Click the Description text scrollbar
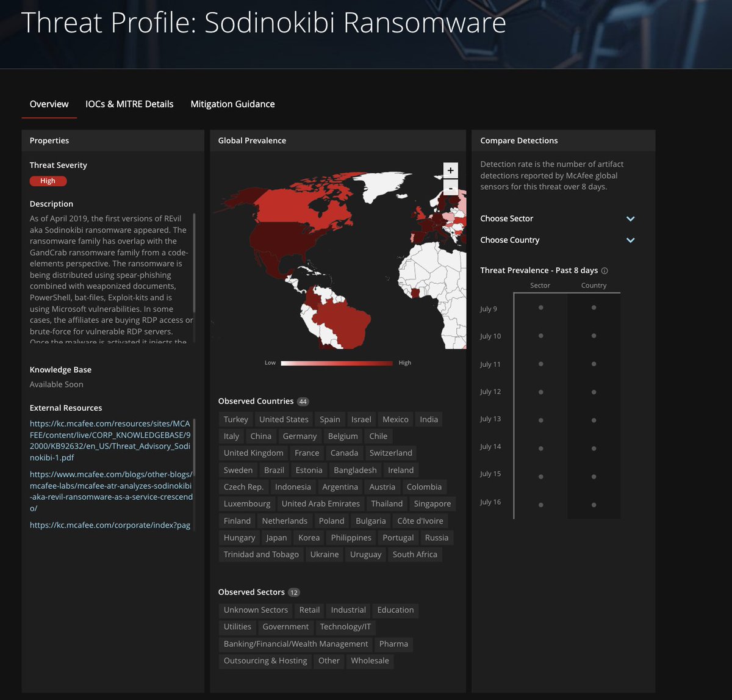The image size is (732, 700). coord(195,262)
